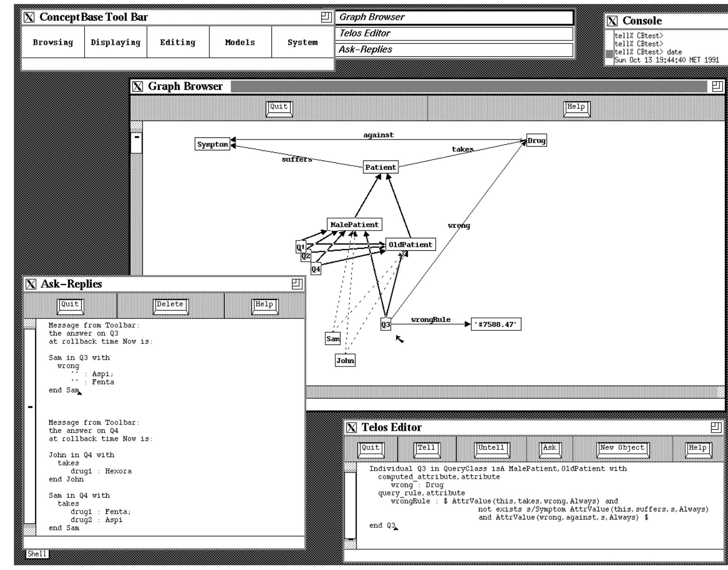The width and height of the screenshot is (728, 570).
Task: Select Telos Editor in the window list
Action: (x=454, y=33)
